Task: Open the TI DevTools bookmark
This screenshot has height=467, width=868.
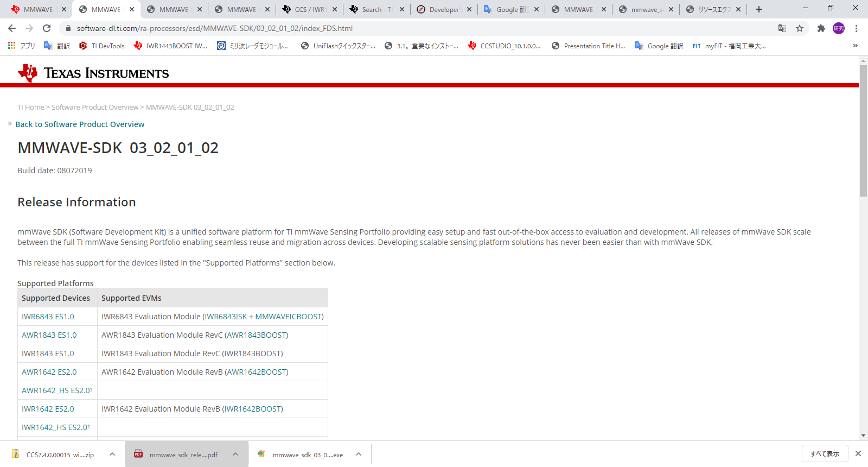Action: point(102,46)
